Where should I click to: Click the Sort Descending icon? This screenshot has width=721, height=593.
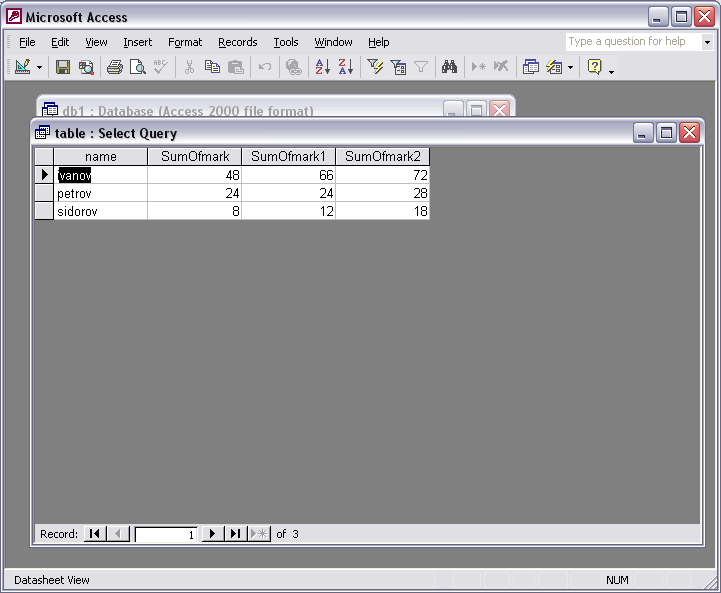(x=346, y=67)
